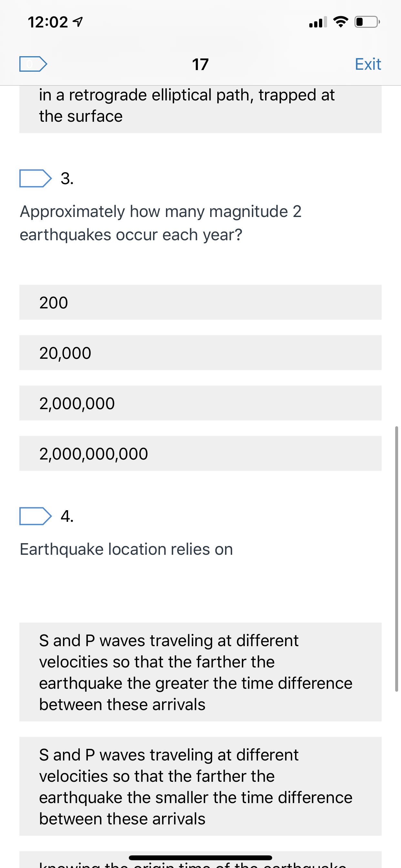Screen dimensions: 401x868
Task: Select 'greater the time difference' answer
Action: pos(200,672)
